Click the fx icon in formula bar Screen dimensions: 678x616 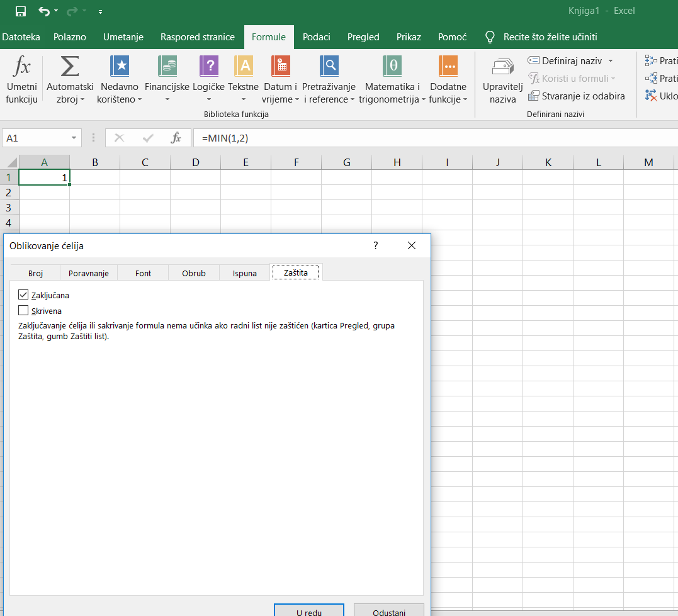coord(176,138)
